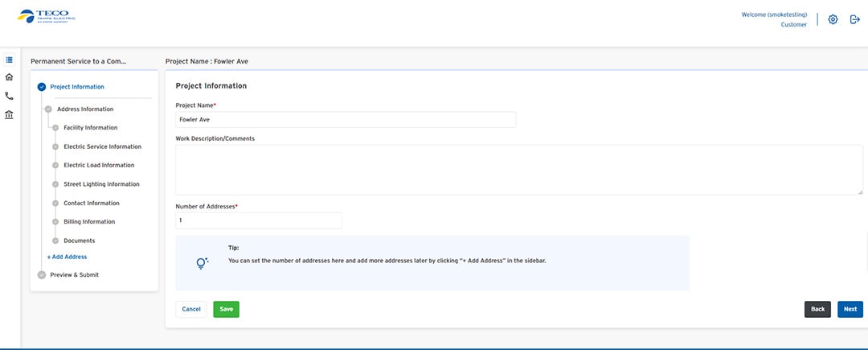Click the logout icon in header

(854, 19)
